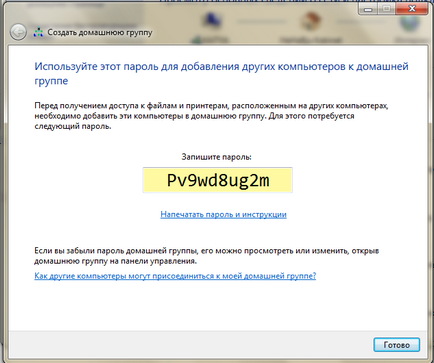Click blurred orange icon behind the title bar
This screenshot has height=363, width=434.
(x=311, y=21)
